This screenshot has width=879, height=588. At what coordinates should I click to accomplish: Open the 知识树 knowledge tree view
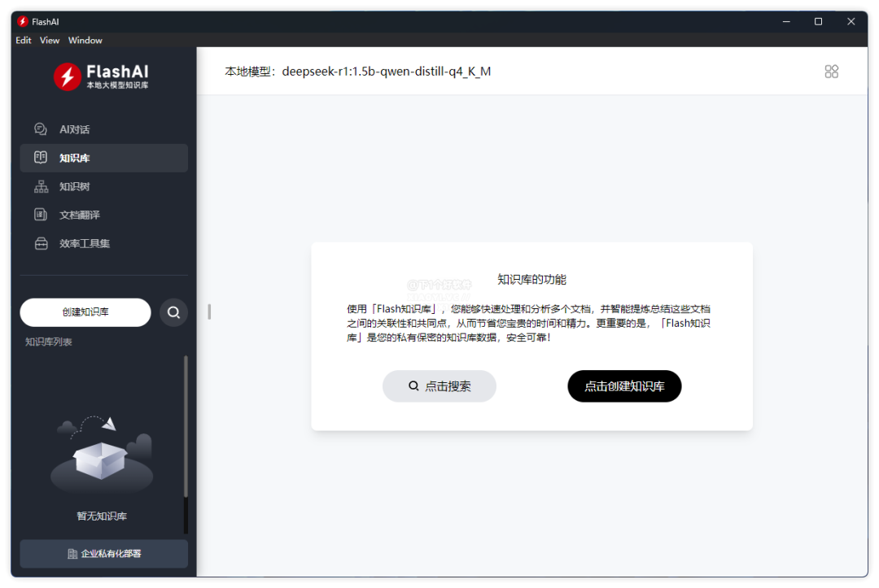103,186
